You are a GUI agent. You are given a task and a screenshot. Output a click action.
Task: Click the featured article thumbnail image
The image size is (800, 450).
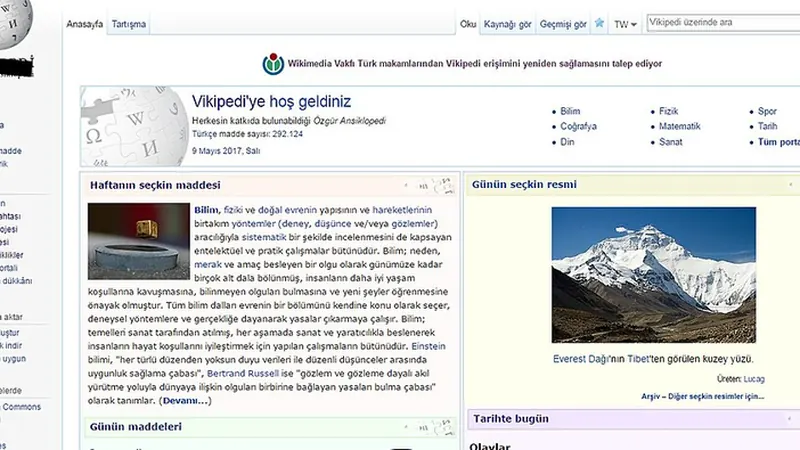click(138, 241)
